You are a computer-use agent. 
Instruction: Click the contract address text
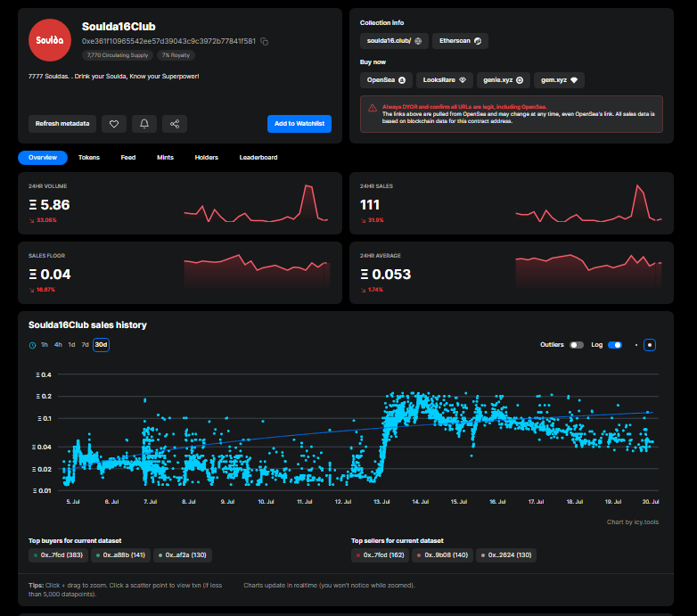[169, 41]
